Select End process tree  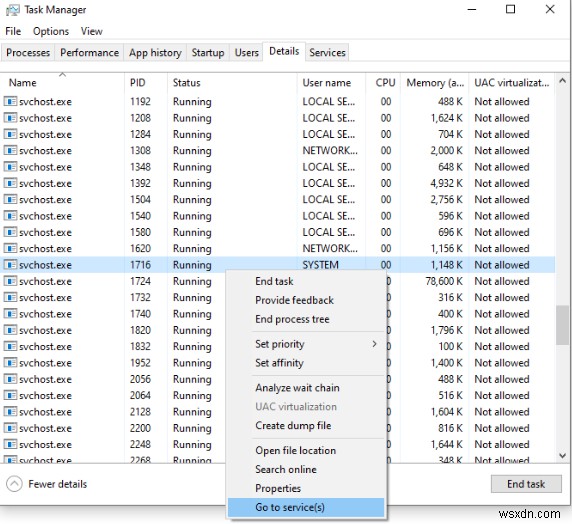click(306, 319)
